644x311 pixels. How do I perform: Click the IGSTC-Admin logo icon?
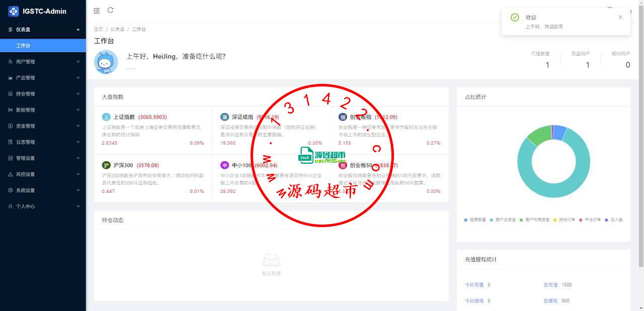[14, 11]
